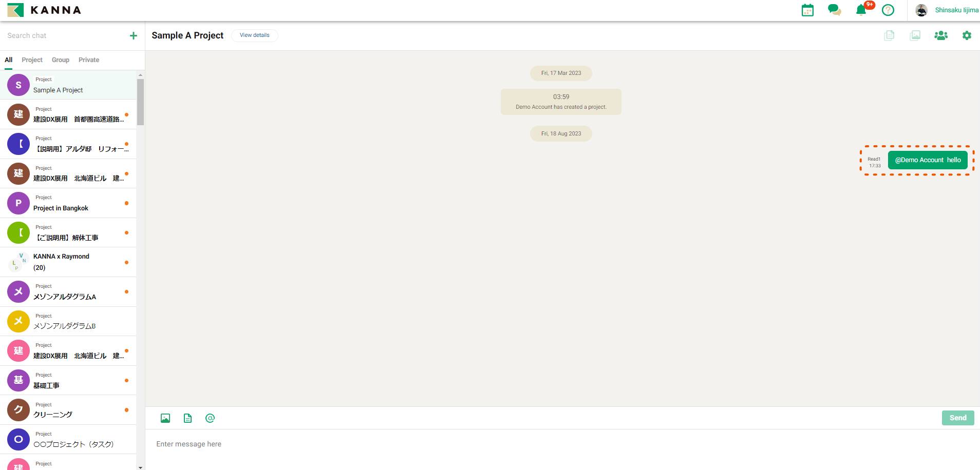Open chat members group icon

pyautogui.click(x=941, y=35)
